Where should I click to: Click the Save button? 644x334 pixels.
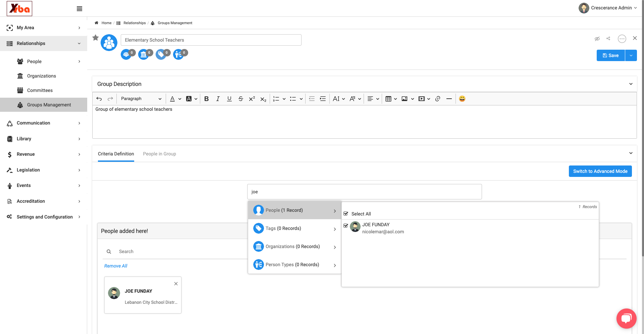[x=610, y=55]
